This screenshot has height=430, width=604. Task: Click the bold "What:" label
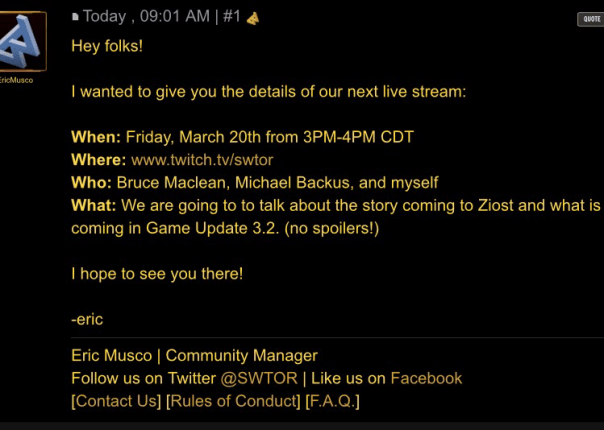[94, 205]
